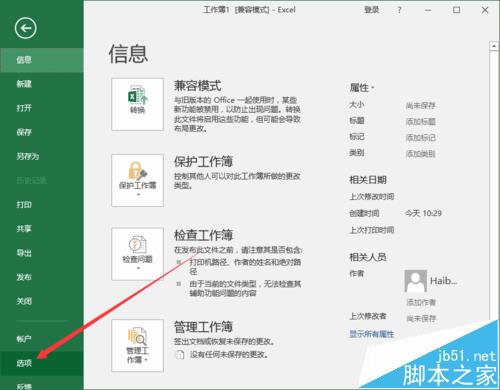Click 添加作者 to add an author
The height and width of the screenshot is (390, 500).
pyautogui.click(x=421, y=302)
